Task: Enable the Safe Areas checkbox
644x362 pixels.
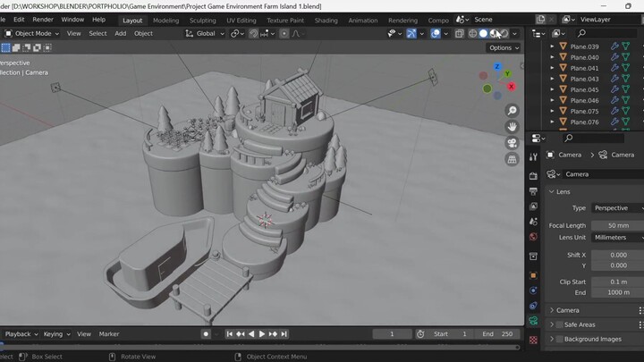Action: [x=559, y=324]
